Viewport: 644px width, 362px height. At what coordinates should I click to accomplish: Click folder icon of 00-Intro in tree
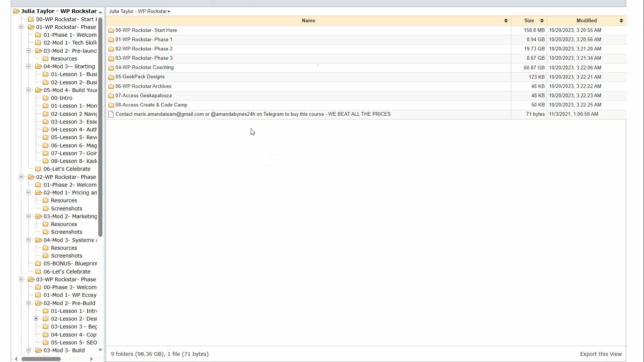(x=46, y=98)
